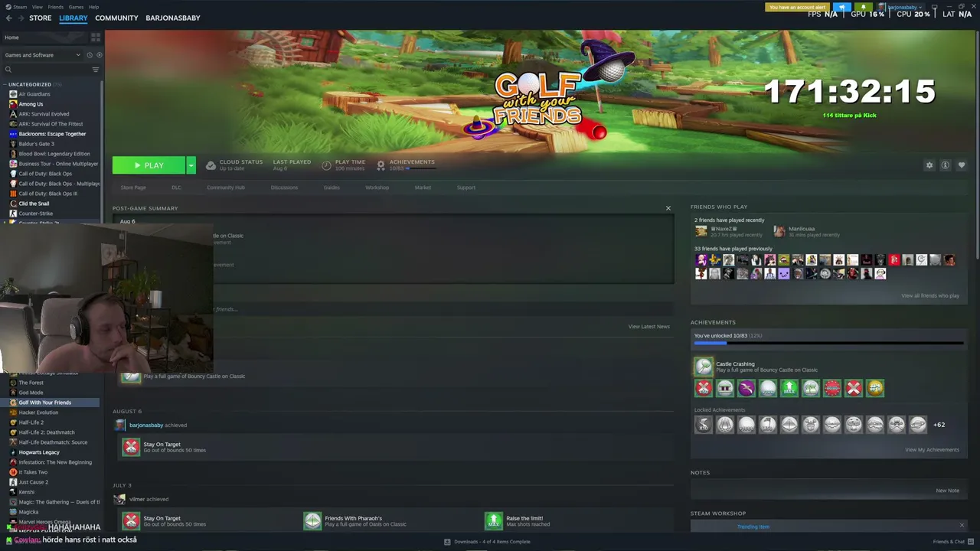The height and width of the screenshot is (551, 980).
Task: Open achievements via the trophy gear icon
Action: (x=381, y=165)
